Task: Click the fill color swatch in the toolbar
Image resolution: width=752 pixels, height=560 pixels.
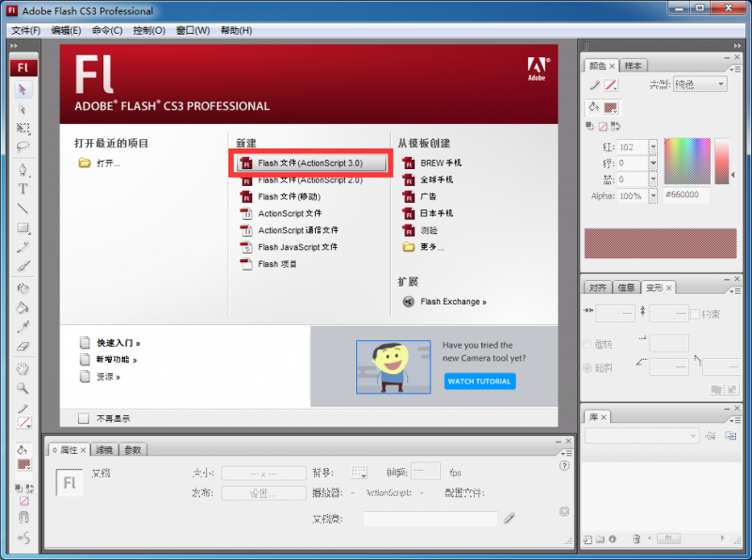Action: pyautogui.click(x=24, y=464)
